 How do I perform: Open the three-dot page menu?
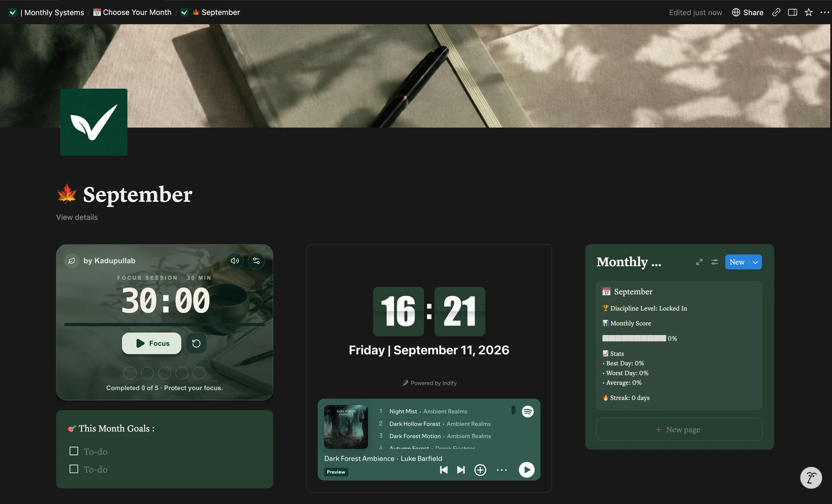(x=825, y=12)
